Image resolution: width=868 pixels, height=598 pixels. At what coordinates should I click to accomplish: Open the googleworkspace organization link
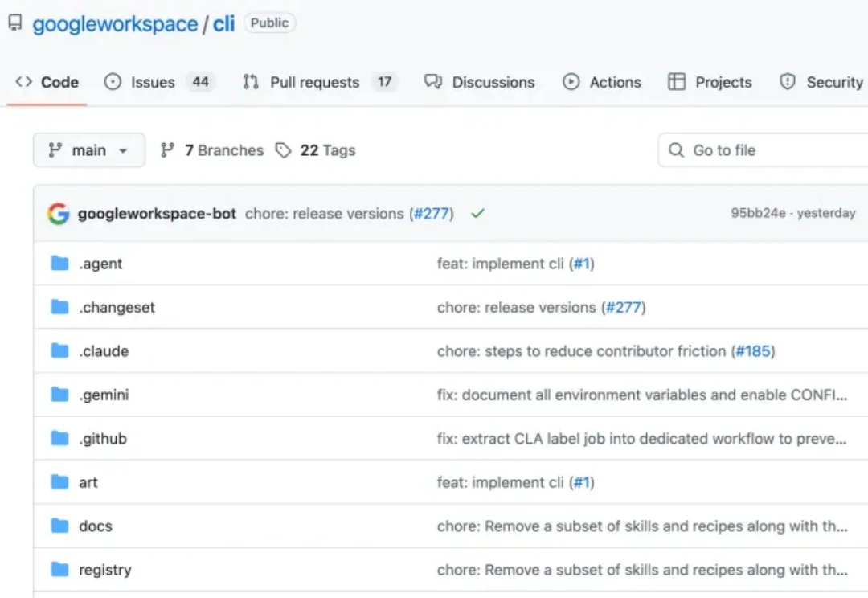tap(115, 24)
